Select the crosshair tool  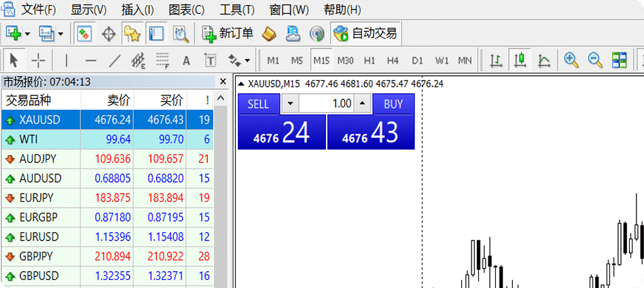pos(39,60)
